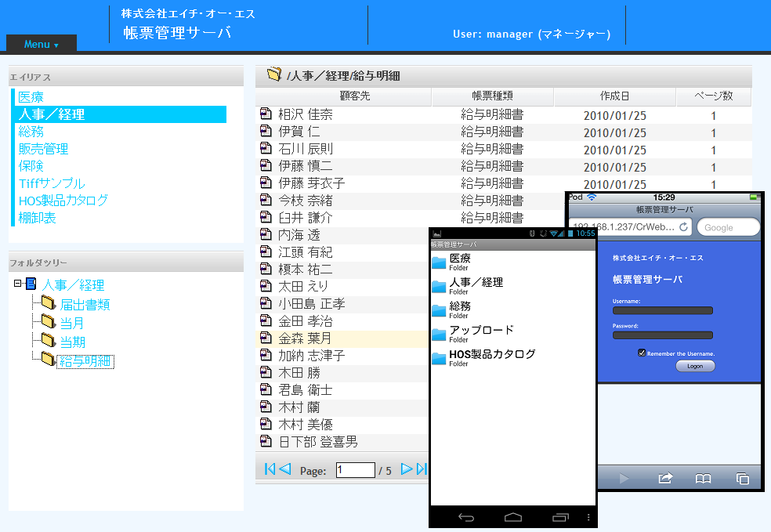Open document icon for 太田 えり

click(266, 286)
